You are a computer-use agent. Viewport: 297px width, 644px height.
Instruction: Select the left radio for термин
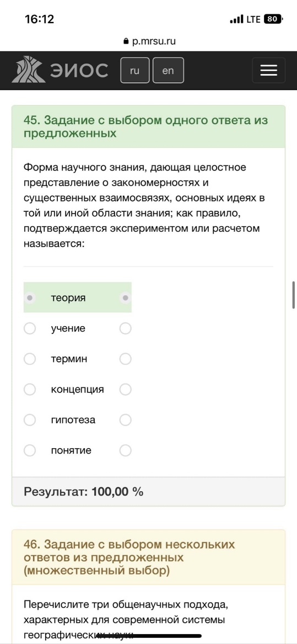coord(30,359)
